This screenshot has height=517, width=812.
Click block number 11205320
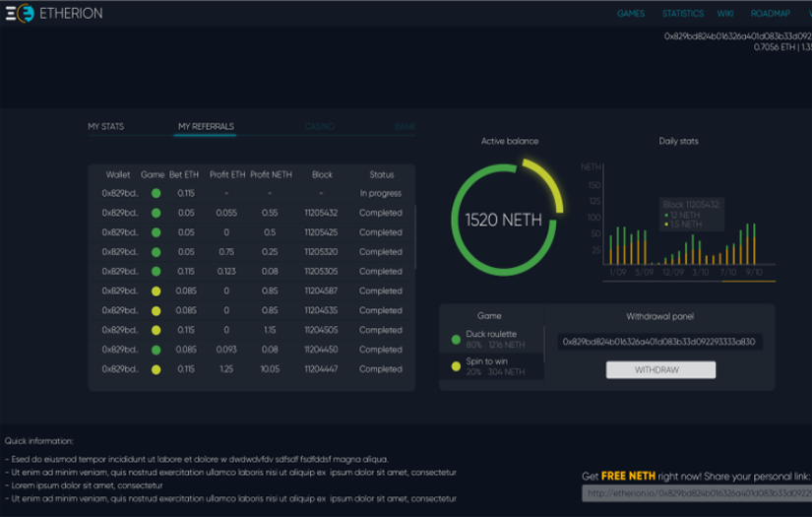(321, 252)
